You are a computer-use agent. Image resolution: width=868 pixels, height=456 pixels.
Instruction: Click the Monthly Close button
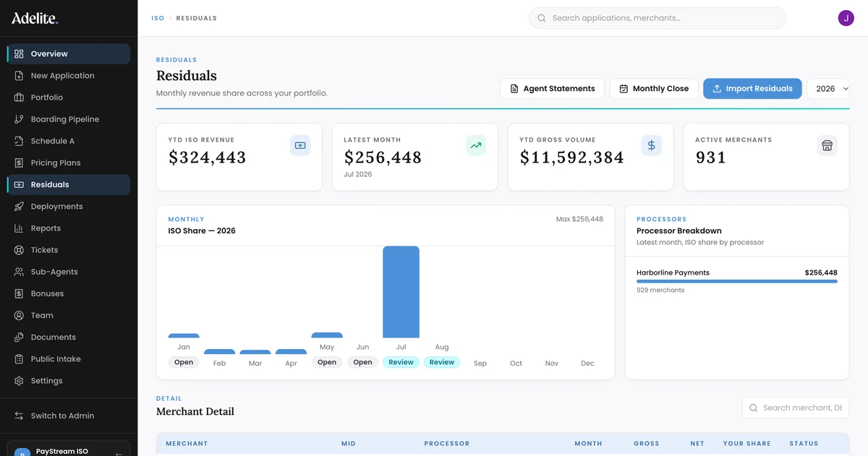[654, 89]
